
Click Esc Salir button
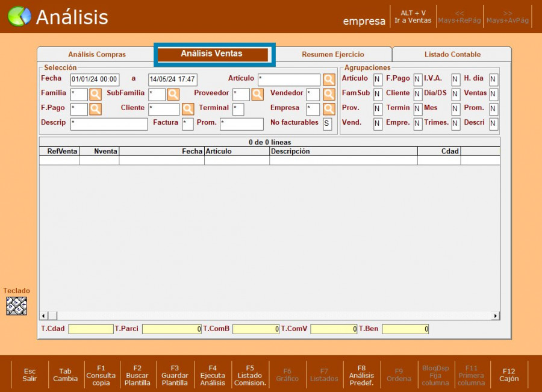click(x=30, y=375)
